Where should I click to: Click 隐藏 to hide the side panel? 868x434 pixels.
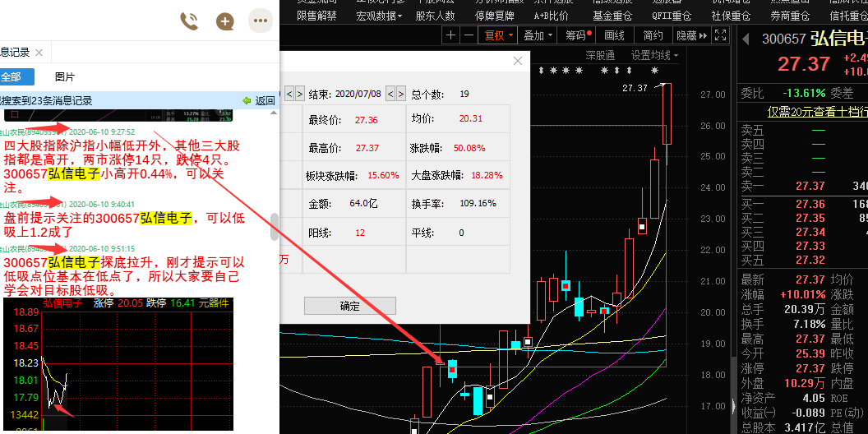tap(692, 35)
